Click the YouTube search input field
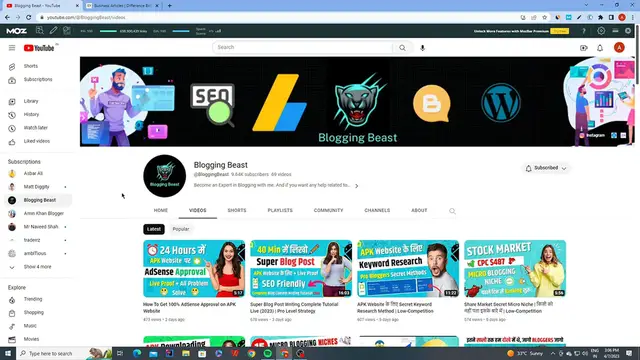 302,47
